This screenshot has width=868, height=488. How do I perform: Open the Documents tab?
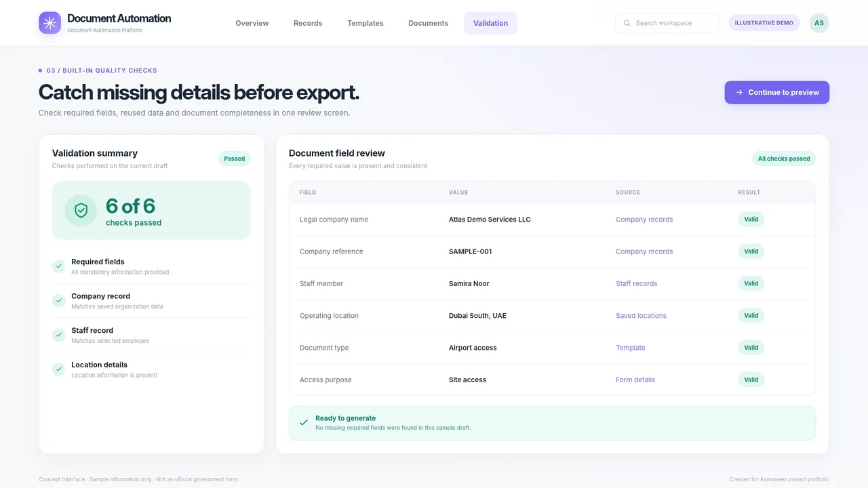429,23
